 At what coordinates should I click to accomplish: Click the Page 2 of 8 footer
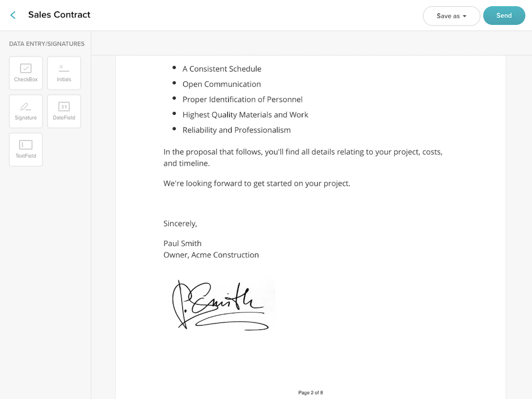(310, 392)
